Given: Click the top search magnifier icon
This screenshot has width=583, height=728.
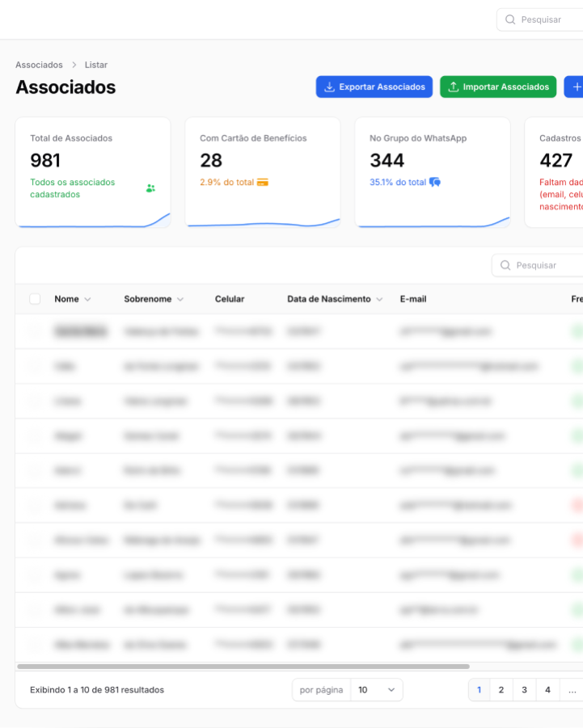Looking at the screenshot, I should pyautogui.click(x=510, y=19).
